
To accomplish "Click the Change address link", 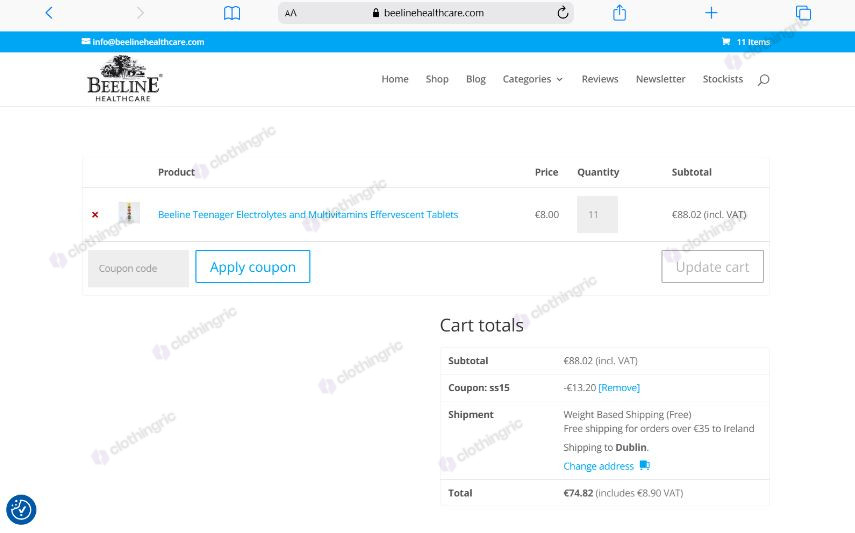I will (x=598, y=466).
